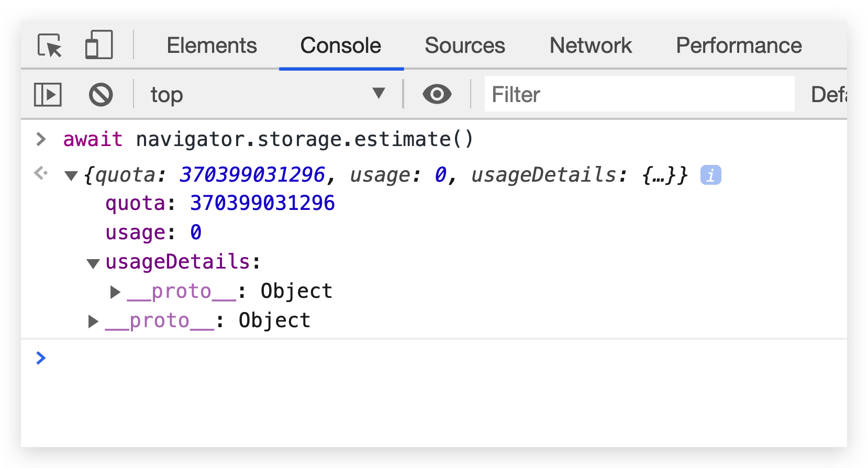Switch to the Sources tab
This screenshot has width=868, height=468.
click(x=464, y=46)
